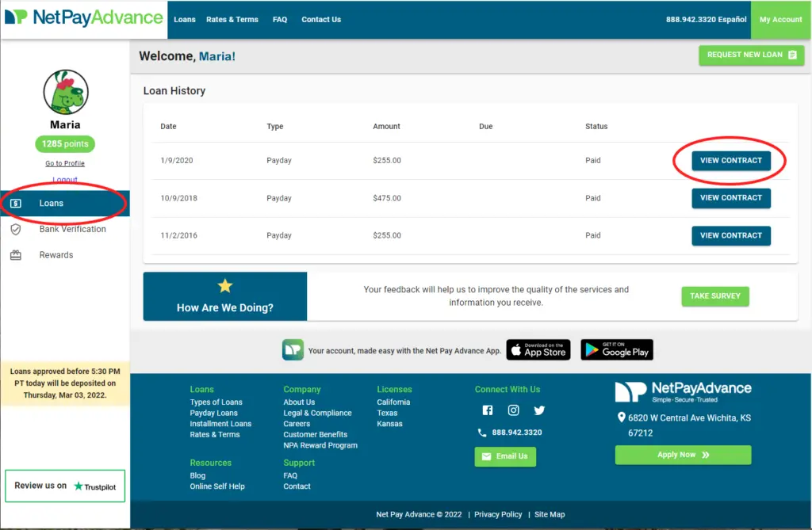Open Privacy Policy link

tap(498, 514)
